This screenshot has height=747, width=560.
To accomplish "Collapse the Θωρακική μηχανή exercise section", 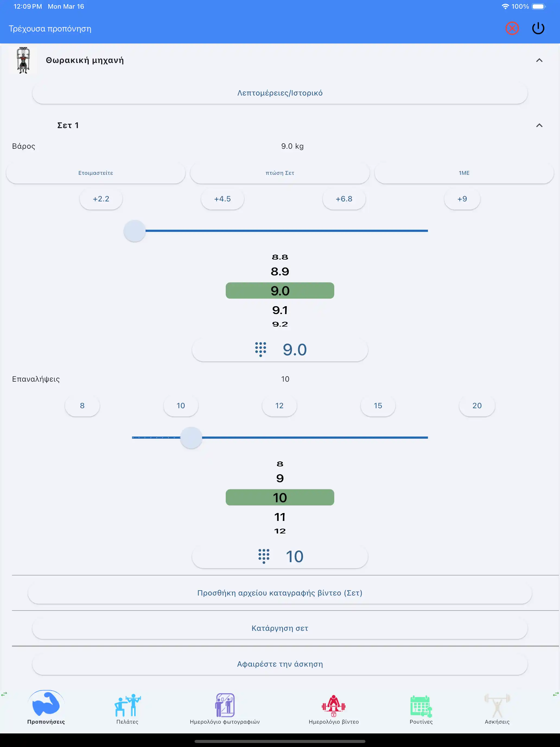I will click(539, 61).
